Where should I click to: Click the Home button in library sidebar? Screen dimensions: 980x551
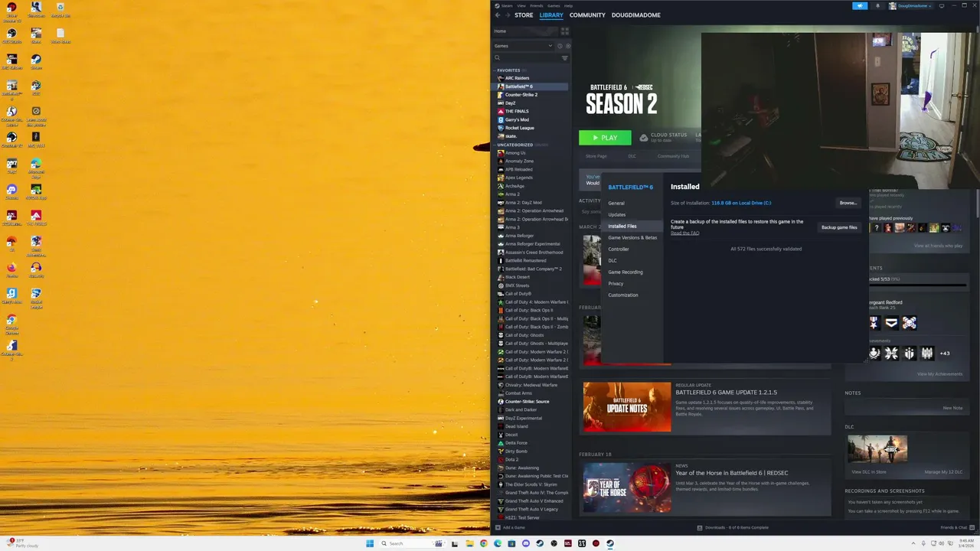(x=524, y=31)
